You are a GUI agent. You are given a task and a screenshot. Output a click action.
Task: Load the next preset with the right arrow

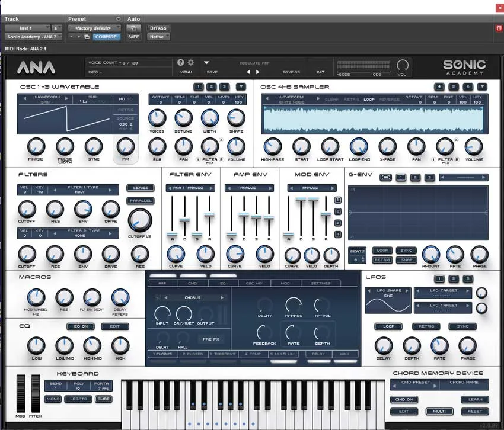(x=258, y=72)
